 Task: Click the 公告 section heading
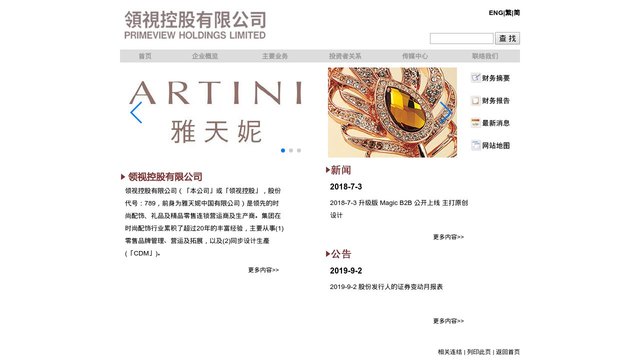(341, 254)
